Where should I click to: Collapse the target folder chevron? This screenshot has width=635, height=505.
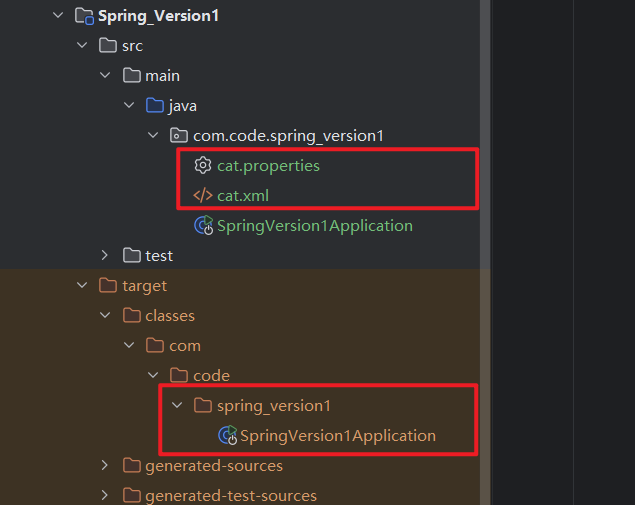click(x=82, y=286)
